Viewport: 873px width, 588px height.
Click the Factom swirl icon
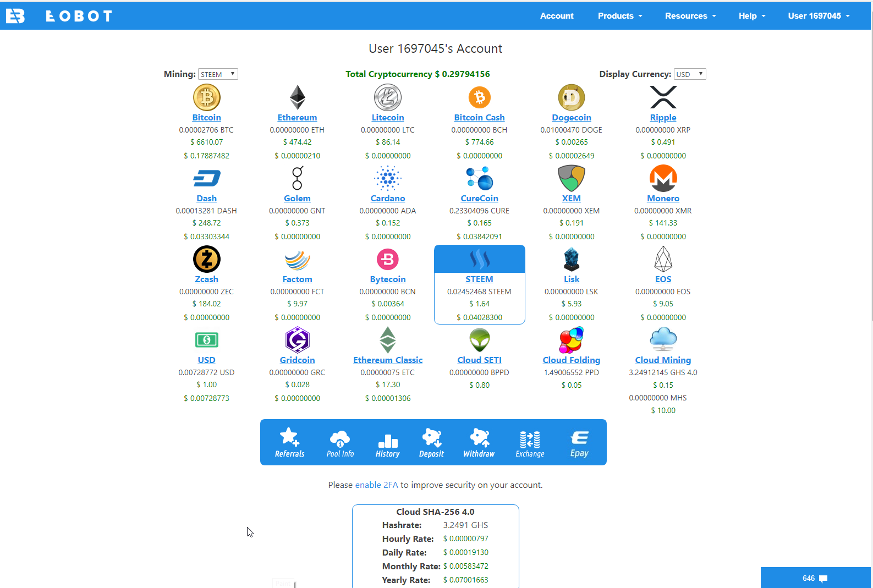(298, 260)
